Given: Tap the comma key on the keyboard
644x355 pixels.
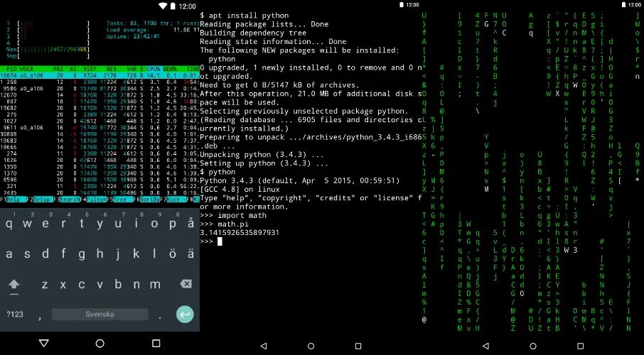Looking at the screenshot, I should [40, 317].
